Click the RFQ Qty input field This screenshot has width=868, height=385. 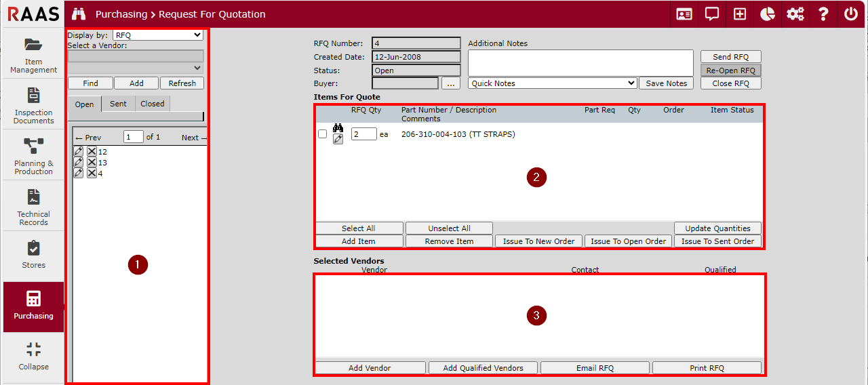363,134
